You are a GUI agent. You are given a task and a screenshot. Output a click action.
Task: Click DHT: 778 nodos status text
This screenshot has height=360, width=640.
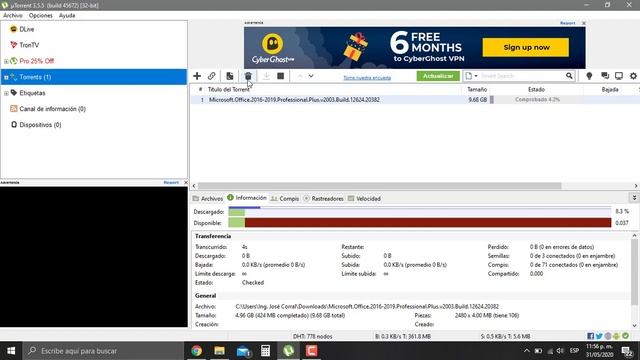[312, 336]
